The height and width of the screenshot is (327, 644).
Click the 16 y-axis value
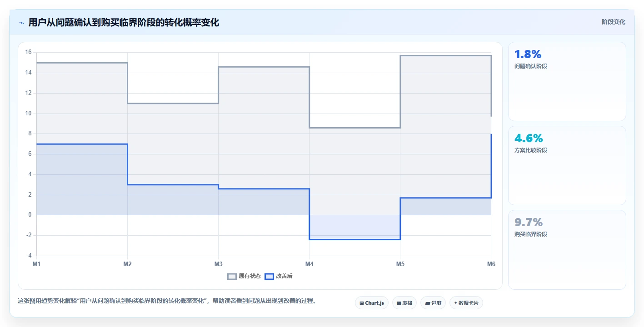tap(28, 52)
